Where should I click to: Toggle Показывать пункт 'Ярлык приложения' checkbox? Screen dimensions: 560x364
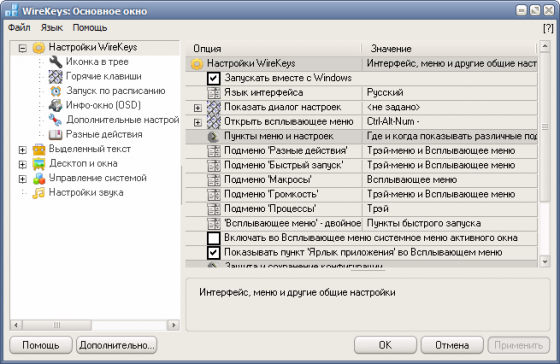pyautogui.click(x=214, y=253)
